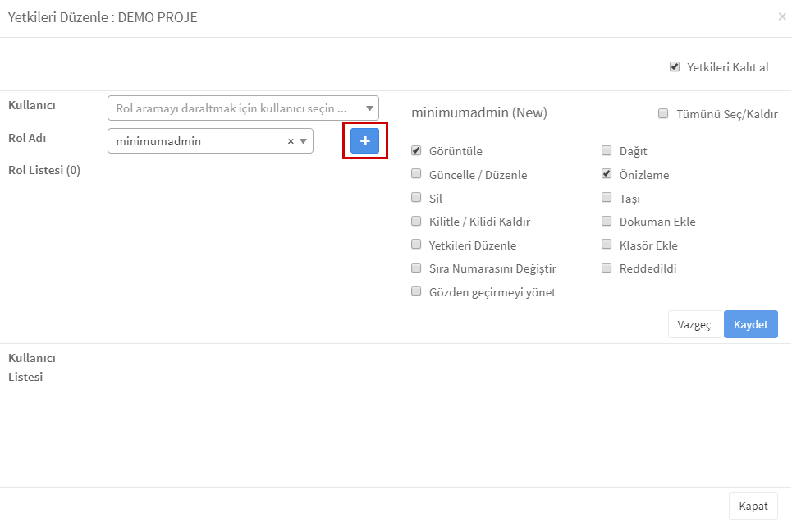Uncheck the Görüntüle permission
Viewport: 792px width, 532px height.
[416, 150]
